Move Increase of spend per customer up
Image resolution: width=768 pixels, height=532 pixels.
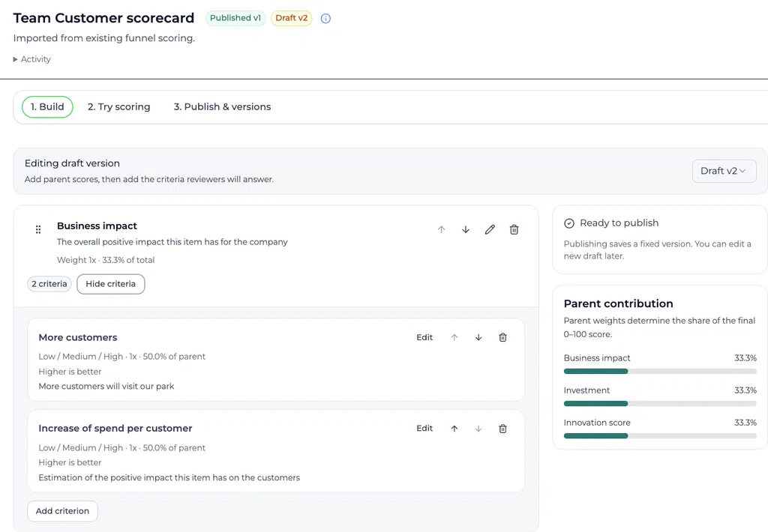(454, 429)
